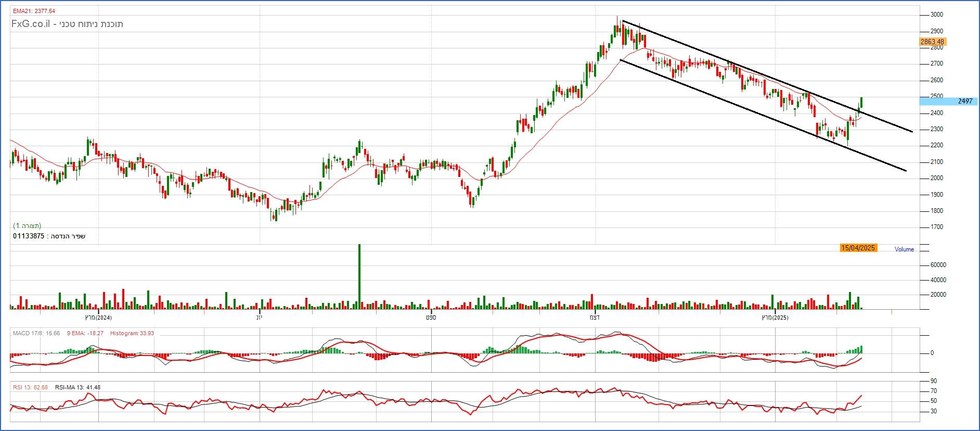980x431 pixels.
Task: Click the 0 level on MACD axis
Action: pos(932,353)
